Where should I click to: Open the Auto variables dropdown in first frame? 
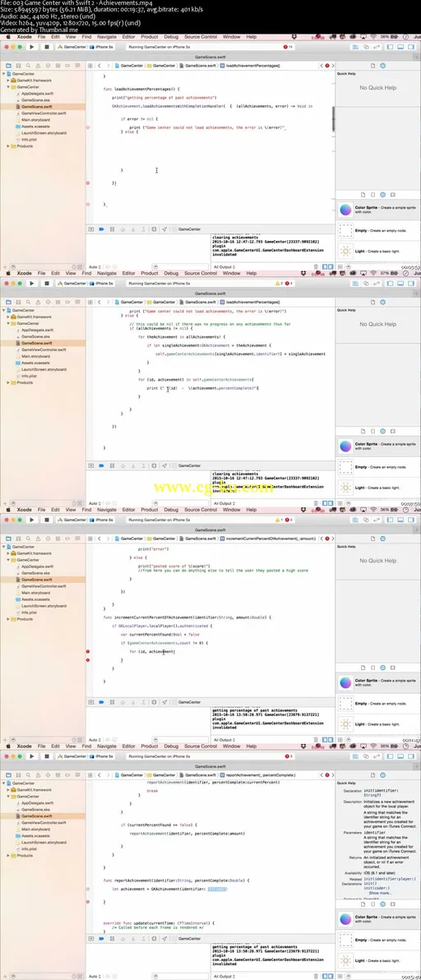pos(95,266)
